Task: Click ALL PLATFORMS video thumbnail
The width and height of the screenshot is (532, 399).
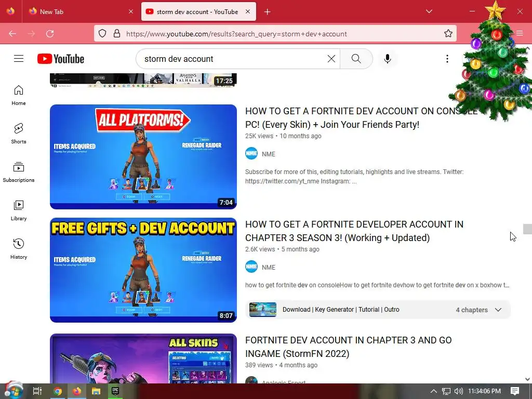Action: click(143, 157)
